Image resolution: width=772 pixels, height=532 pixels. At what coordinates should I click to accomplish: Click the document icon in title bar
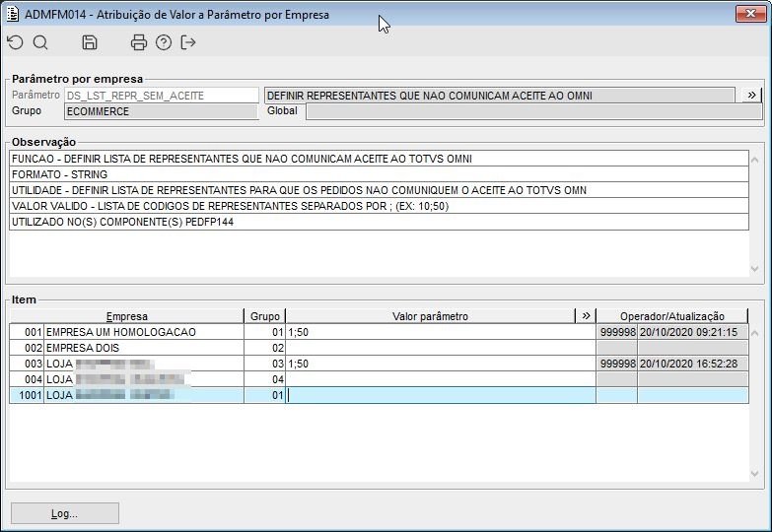pyautogui.click(x=12, y=14)
